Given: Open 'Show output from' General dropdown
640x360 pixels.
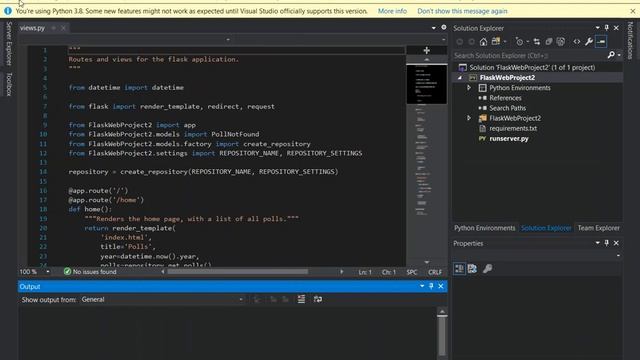Looking at the screenshot, I should pyautogui.click(x=162, y=300).
